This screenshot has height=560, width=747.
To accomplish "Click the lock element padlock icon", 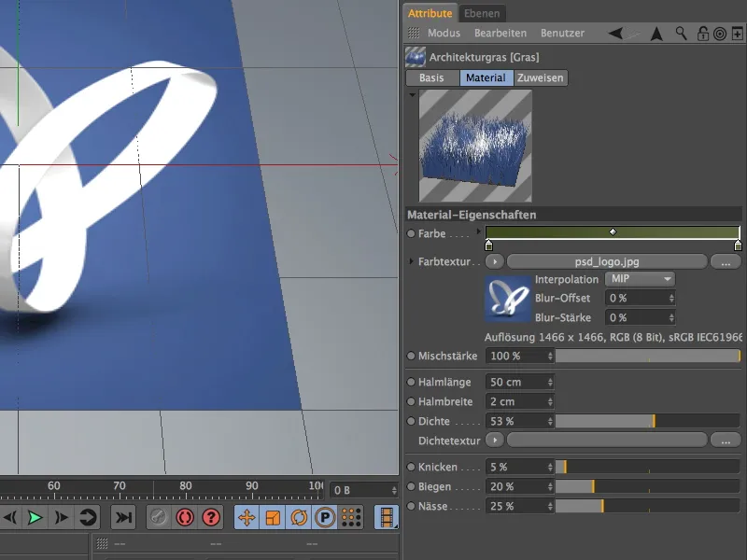I will pos(702,34).
